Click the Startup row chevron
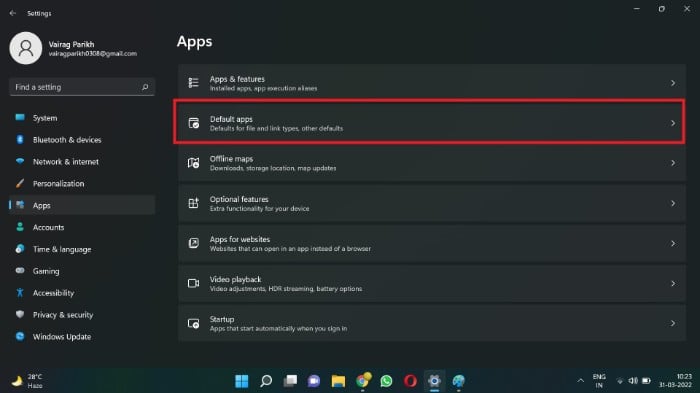Viewport: 700px width, 393px height. 673,323
